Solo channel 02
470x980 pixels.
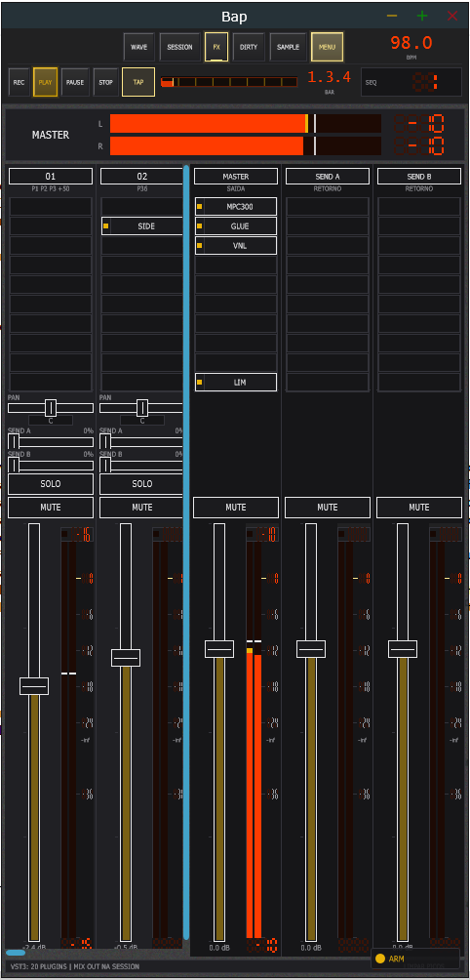[x=141, y=484]
